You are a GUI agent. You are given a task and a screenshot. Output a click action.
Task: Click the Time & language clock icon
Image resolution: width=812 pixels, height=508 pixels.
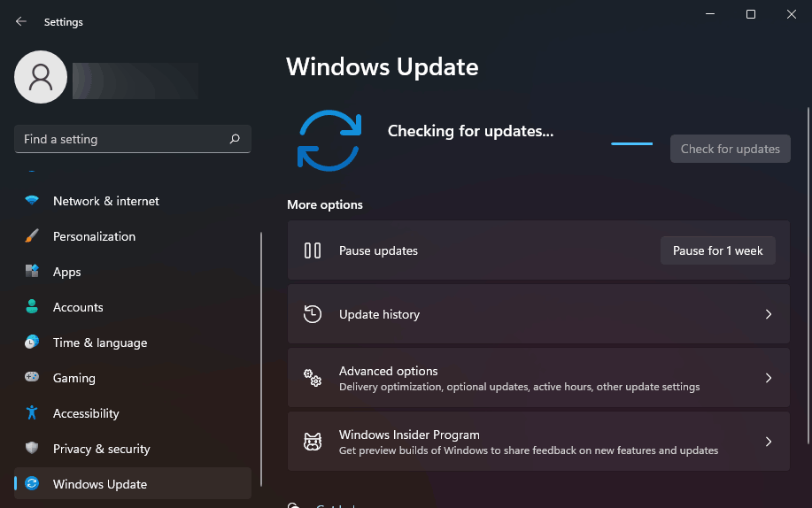[32, 342]
